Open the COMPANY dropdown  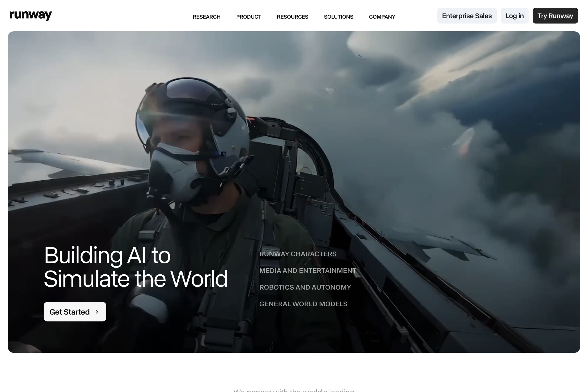click(x=382, y=16)
